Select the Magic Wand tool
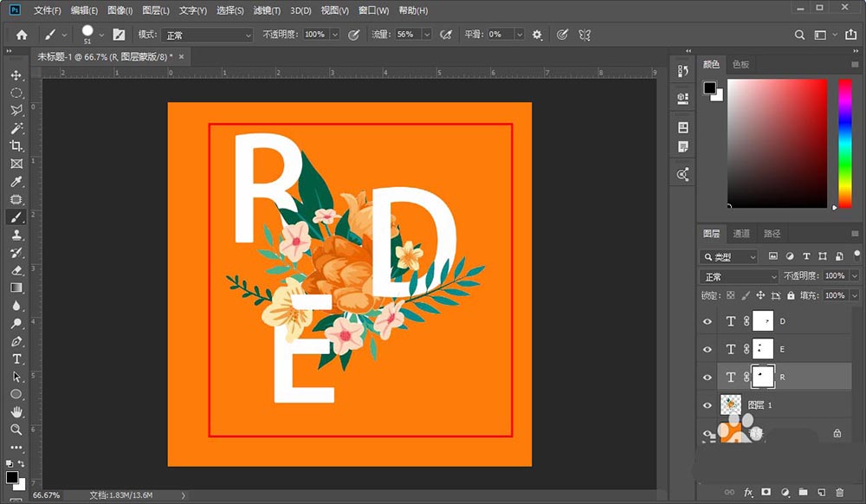Viewport: 866px width, 504px height. (x=16, y=128)
